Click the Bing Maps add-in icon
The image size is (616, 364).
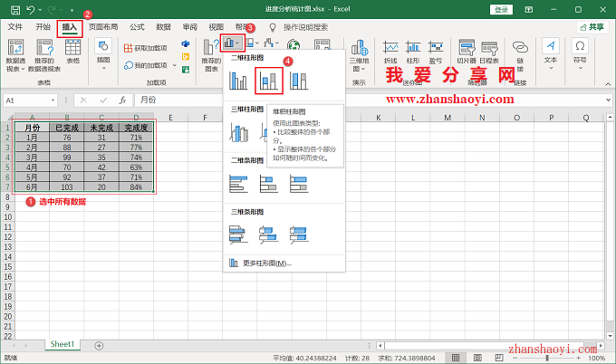(186, 56)
